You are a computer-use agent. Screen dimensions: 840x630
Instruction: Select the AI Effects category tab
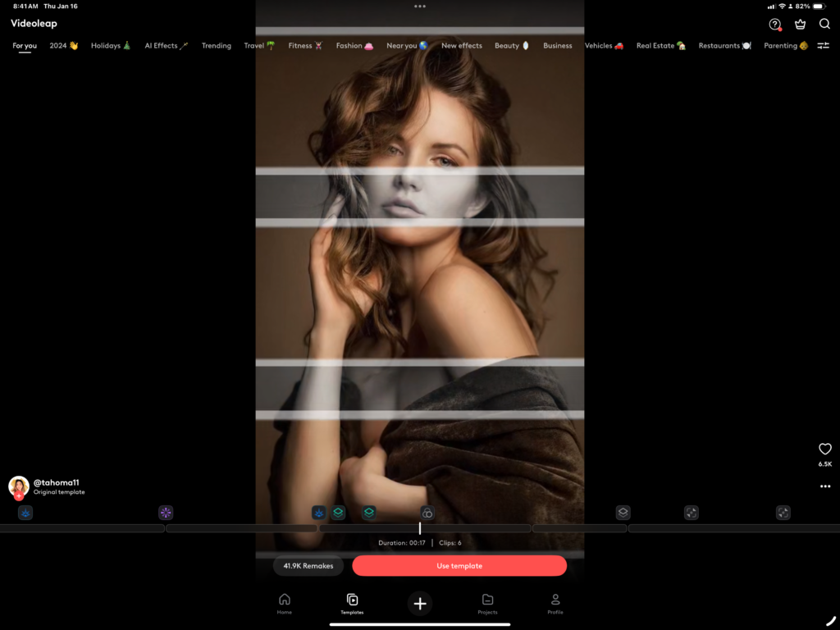point(166,46)
